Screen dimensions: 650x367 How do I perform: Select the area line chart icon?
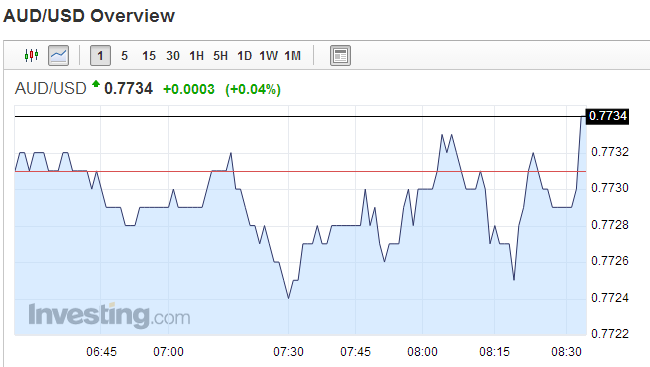click(58, 56)
